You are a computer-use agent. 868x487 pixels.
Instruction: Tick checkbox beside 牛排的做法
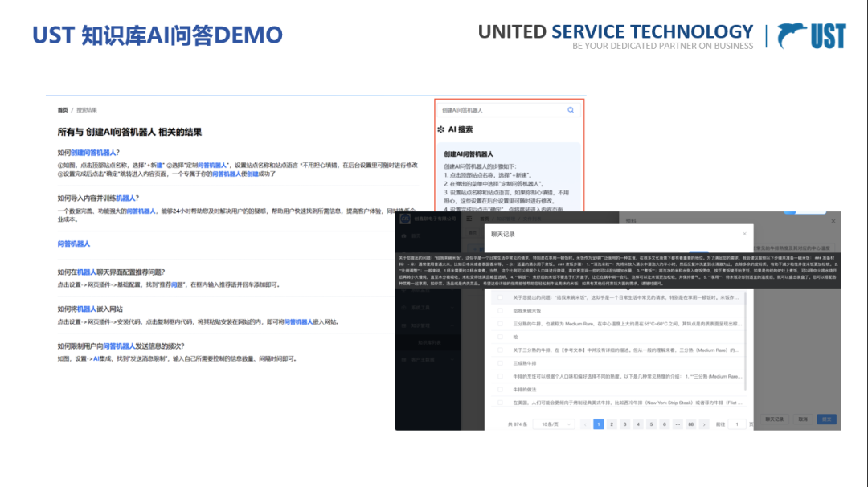click(x=501, y=390)
